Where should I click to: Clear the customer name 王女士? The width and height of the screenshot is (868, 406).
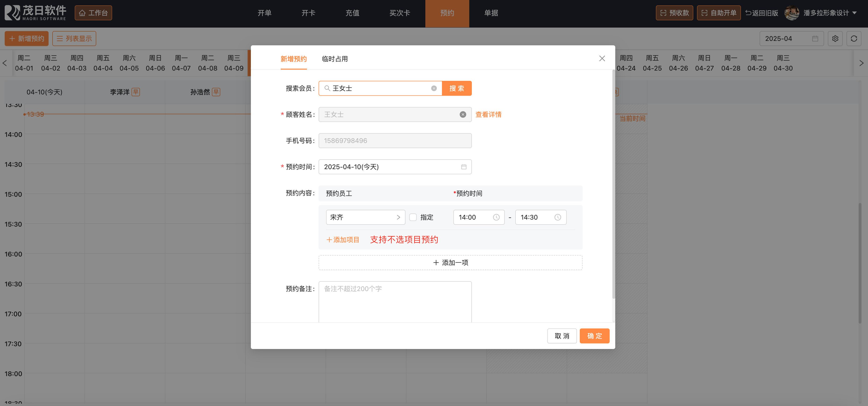coord(463,114)
